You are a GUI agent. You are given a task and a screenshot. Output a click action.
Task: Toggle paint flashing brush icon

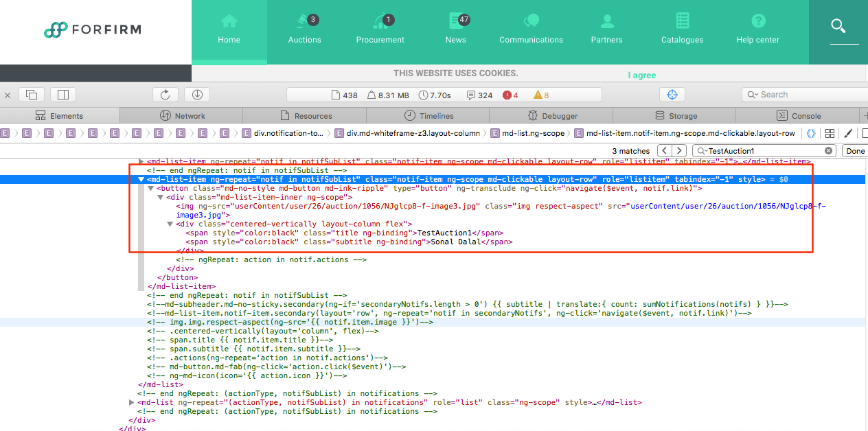[x=848, y=133]
